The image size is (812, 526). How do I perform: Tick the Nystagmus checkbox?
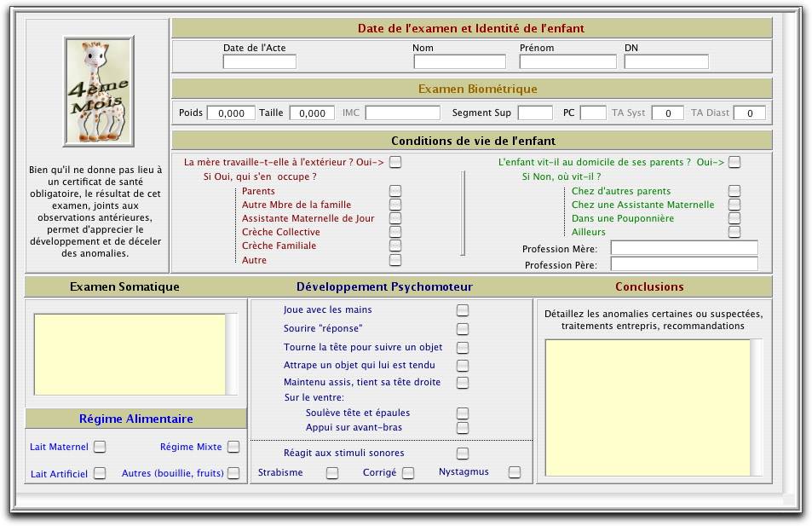click(515, 472)
